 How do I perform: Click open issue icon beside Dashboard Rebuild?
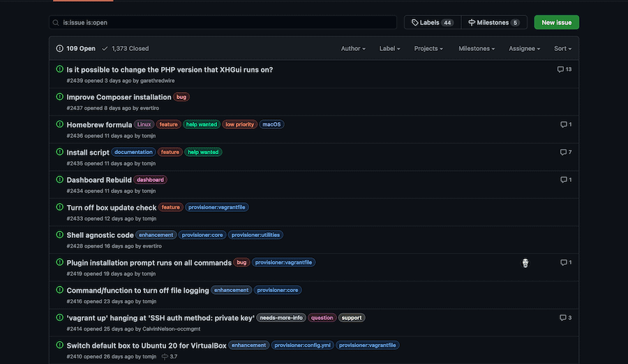59,180
